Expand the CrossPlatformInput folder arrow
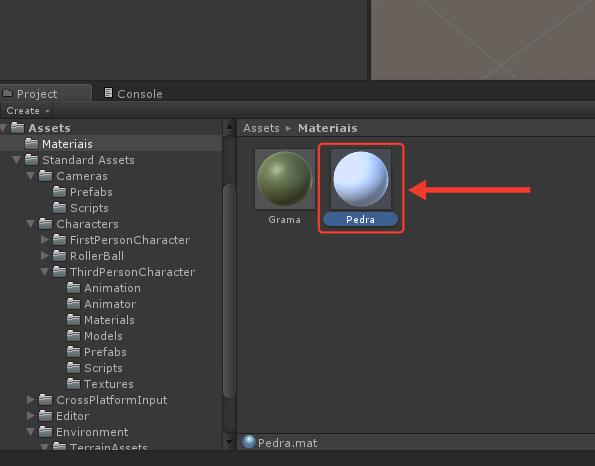Screen dimensions: 595x466 tap(31, 400)
